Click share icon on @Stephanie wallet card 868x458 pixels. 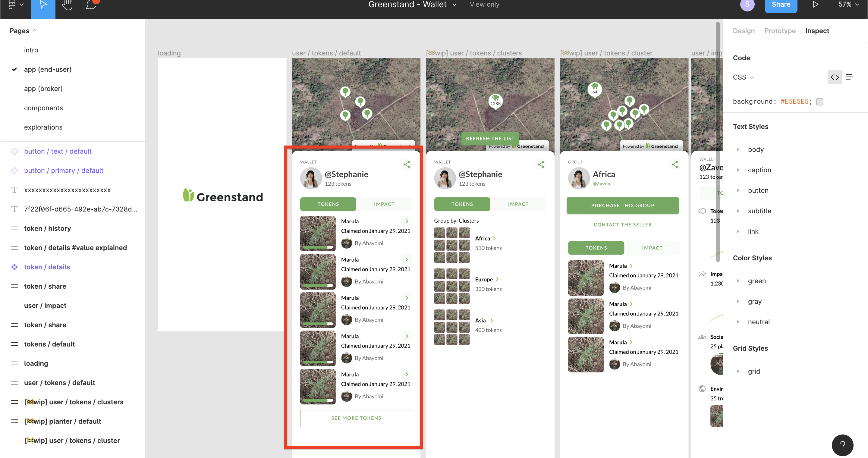coord(407,164)
